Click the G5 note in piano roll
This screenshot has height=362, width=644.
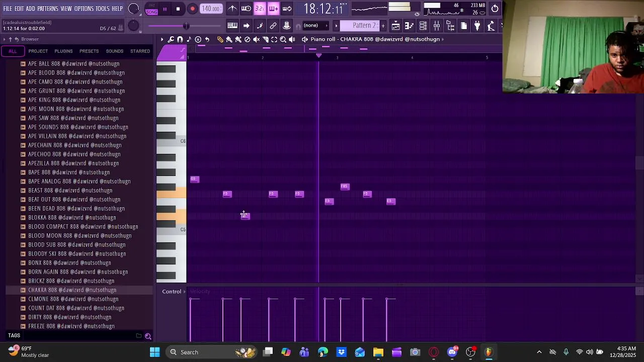[195, 179]
